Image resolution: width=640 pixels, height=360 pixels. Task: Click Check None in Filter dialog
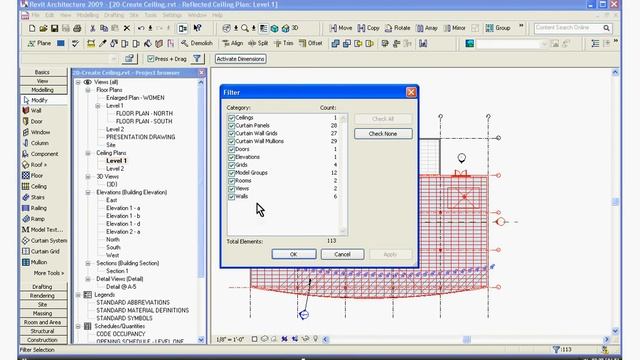[383, 134]
